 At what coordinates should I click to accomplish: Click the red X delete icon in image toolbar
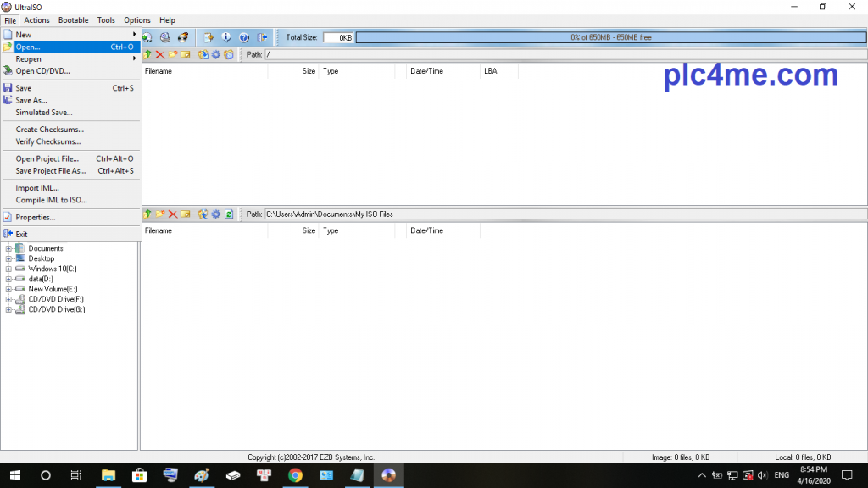tap(160, 55)
